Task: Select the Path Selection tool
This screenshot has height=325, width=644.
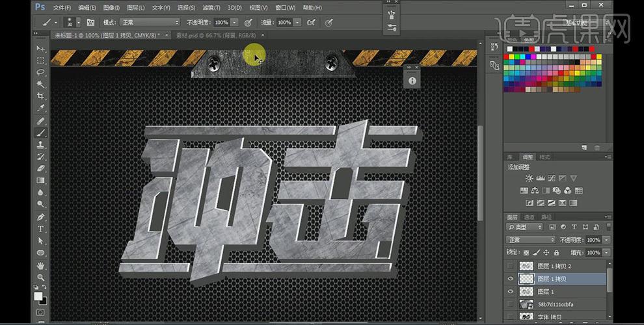Action: click(41, 240)
